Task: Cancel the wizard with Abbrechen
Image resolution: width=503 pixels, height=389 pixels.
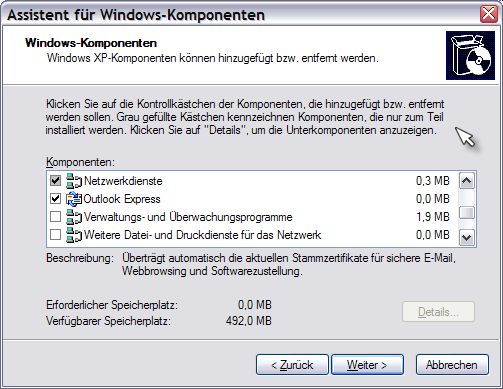Action: pyautogui.click(x=452, y=365)
